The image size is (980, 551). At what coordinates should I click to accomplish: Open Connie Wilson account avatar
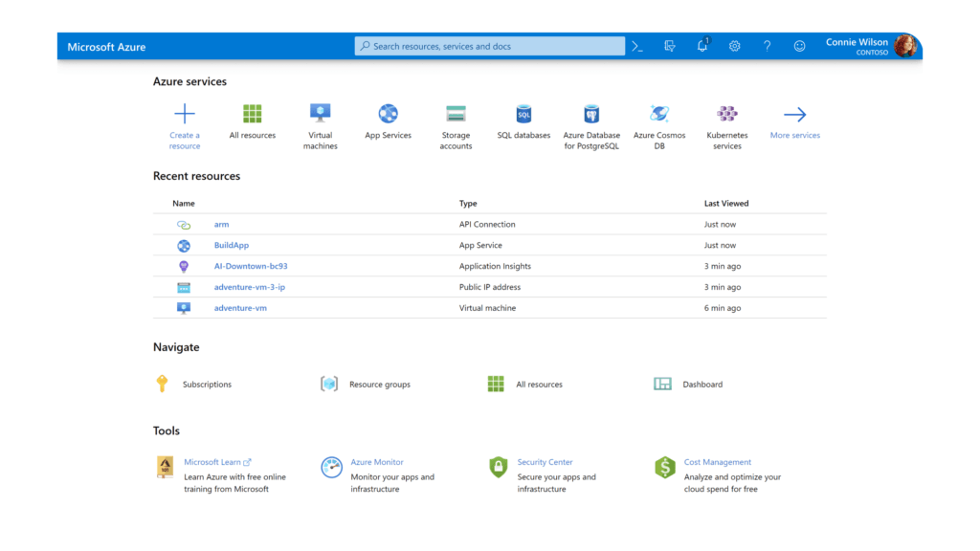905,46
